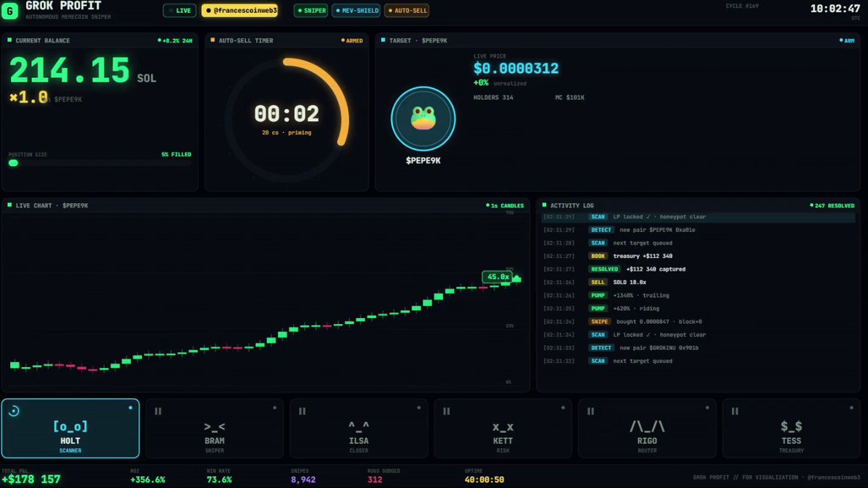Click the live price $0.0000312
The width and height of the screenshot is (868, 488).
click(x=516, y=69)
